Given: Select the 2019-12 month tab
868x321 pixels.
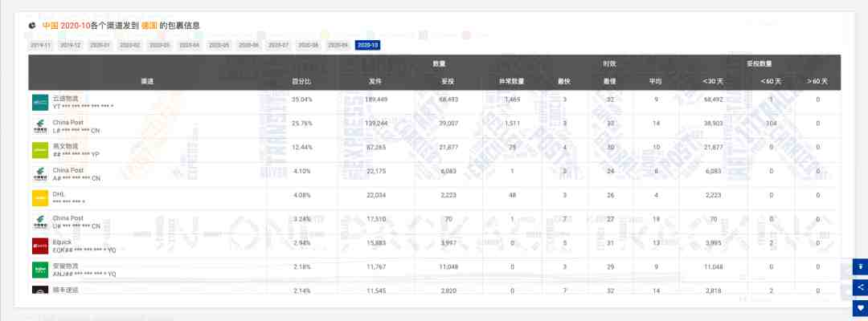Looking at the screenshot, I should (x=70, y=45).
